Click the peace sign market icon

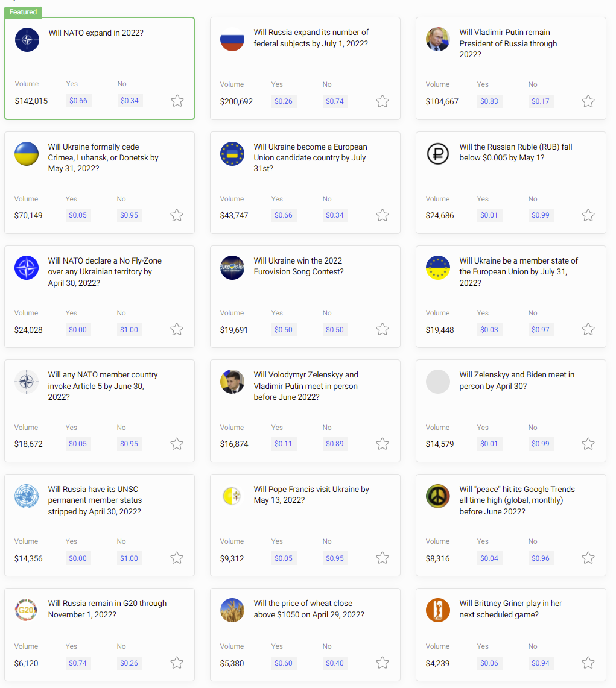pyautogui.click(x=438, y=496)
